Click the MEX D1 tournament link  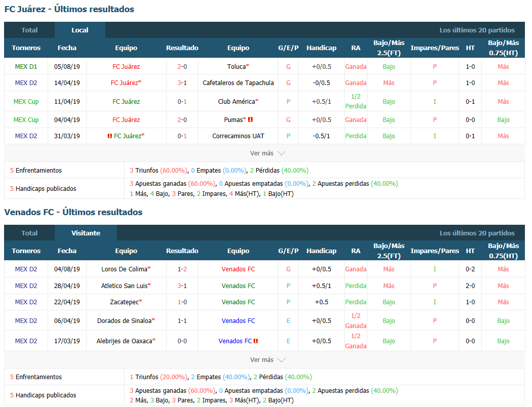(26, 66)
